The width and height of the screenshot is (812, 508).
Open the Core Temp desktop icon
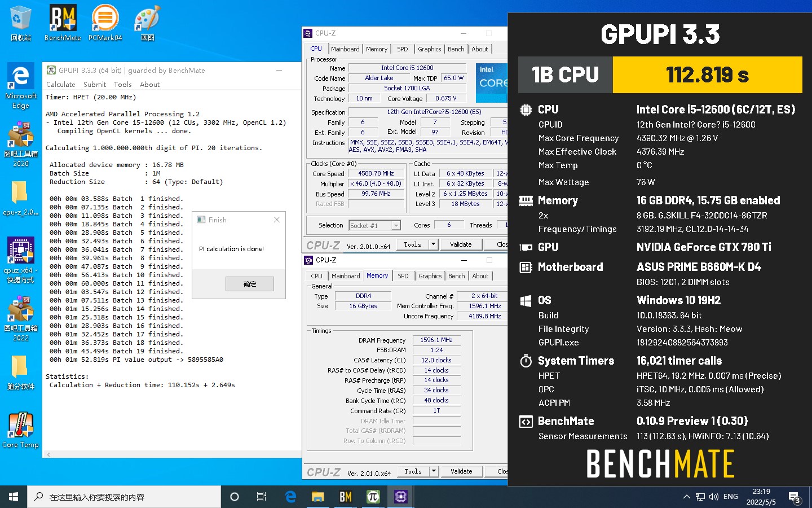click(x=21, y=431)
